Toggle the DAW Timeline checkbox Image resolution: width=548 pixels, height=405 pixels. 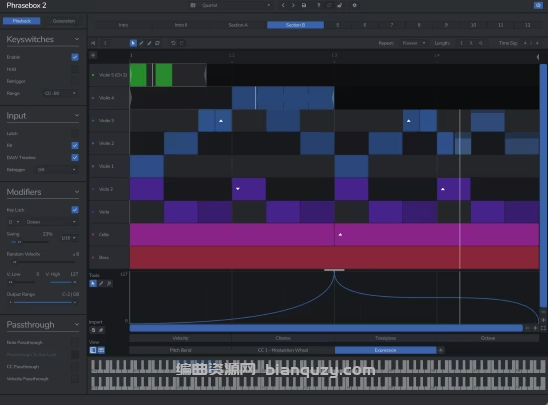tap(75, 158)
